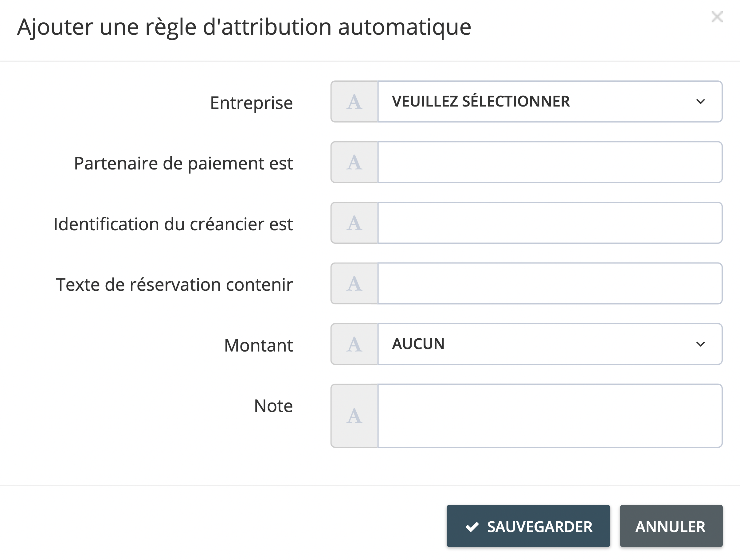740x560 pixels.
Task: Cancel with the ANNULER button
Action: pyautogui.click(x=671, y=526)
